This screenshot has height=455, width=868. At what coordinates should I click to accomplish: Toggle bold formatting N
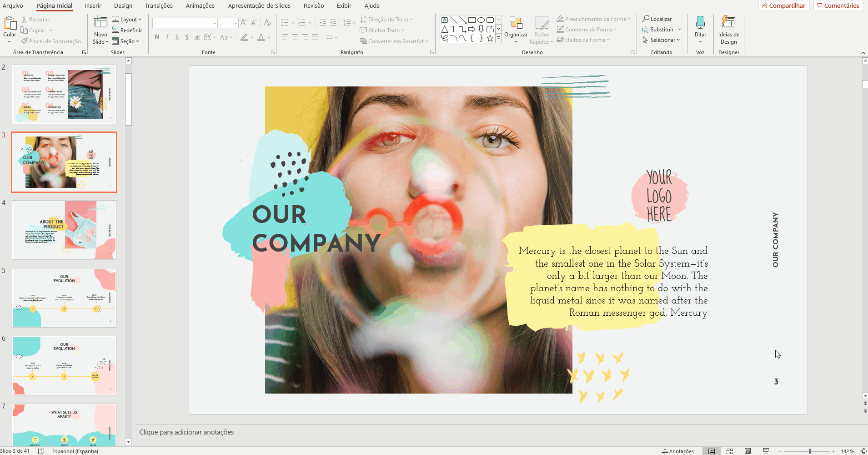(x=157, y=37)
